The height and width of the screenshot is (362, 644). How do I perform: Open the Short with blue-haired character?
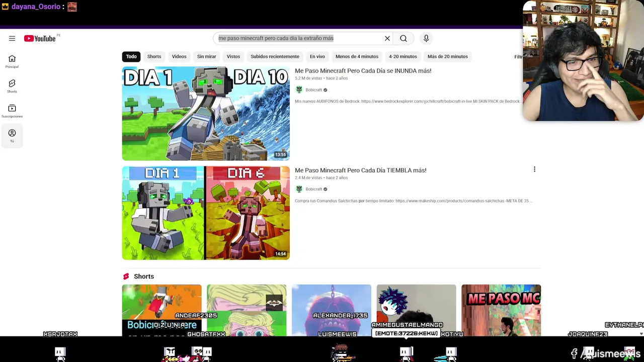pos(416,310)
